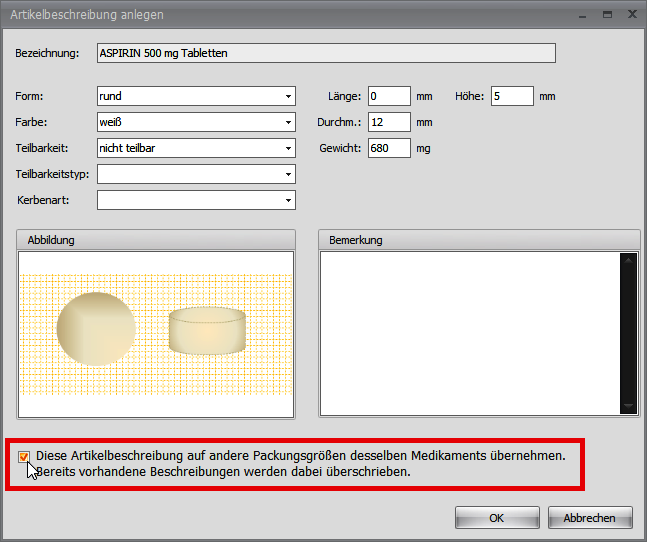Click inside the Bemerkung text area
647x542 pixels.
click(470, 334)
